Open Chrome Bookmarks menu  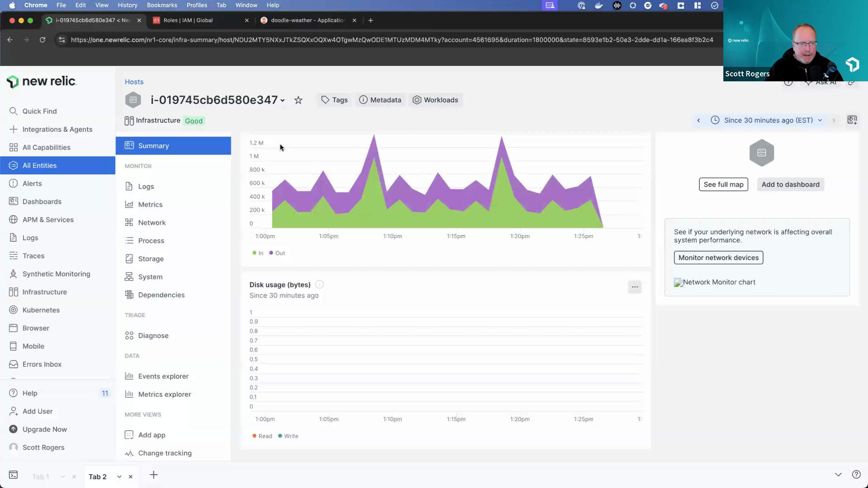coord(162,5)
